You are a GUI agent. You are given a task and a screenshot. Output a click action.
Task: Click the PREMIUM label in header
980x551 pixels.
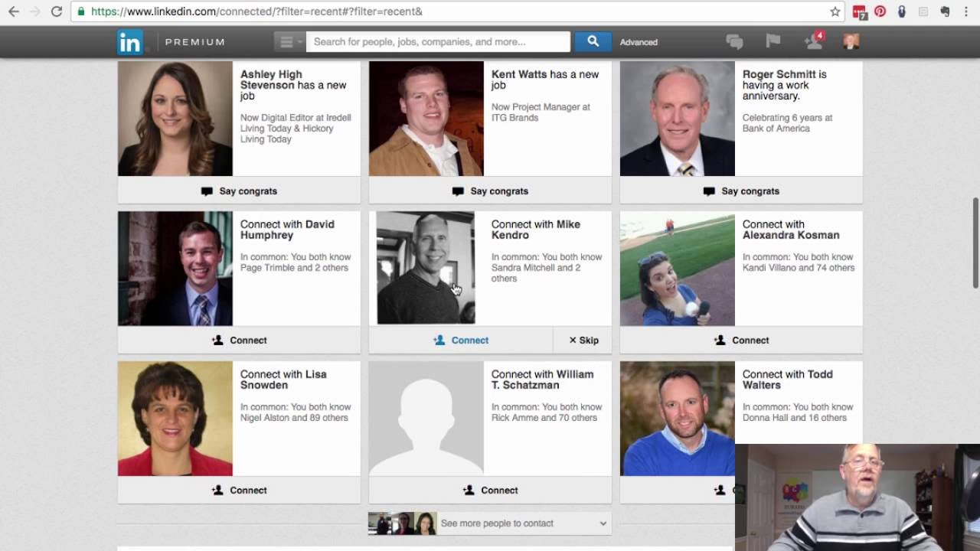point(195,42)
